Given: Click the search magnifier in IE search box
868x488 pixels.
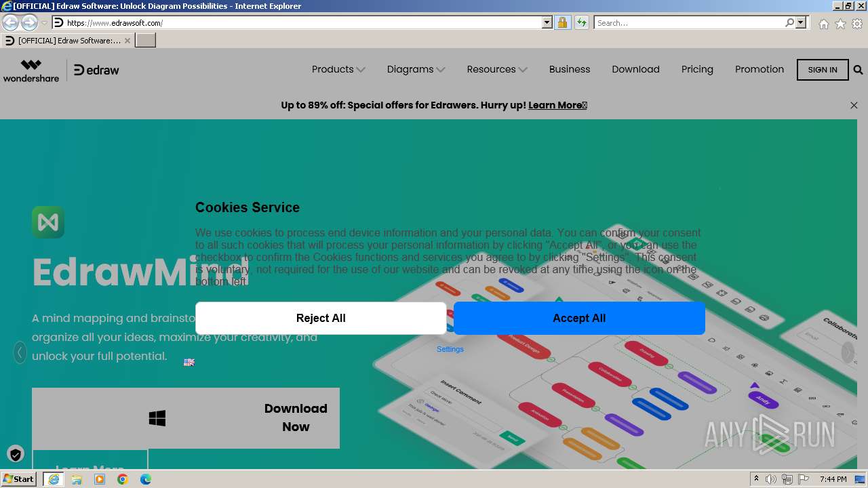Looking at the screenshot, I should [789, 22].
